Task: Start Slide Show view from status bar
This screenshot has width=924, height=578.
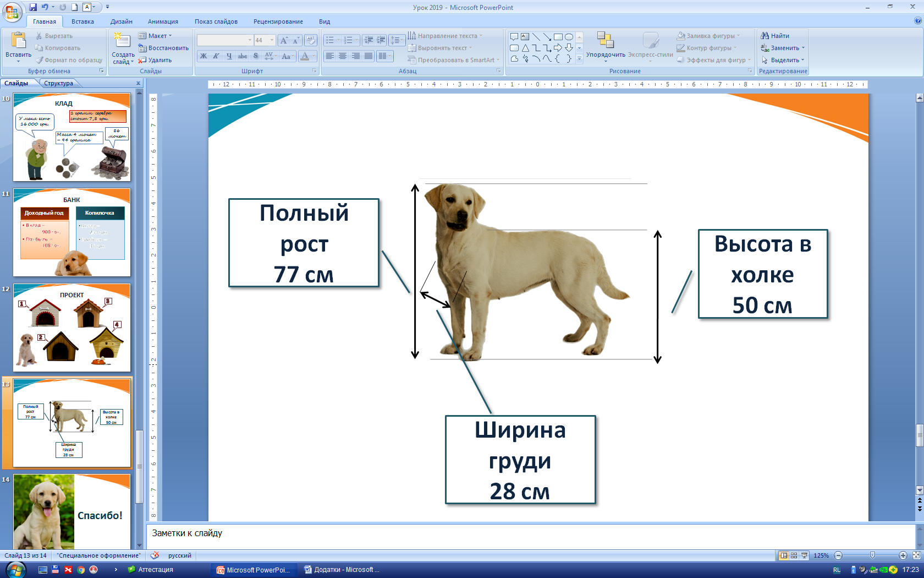Action: point(804,555)
